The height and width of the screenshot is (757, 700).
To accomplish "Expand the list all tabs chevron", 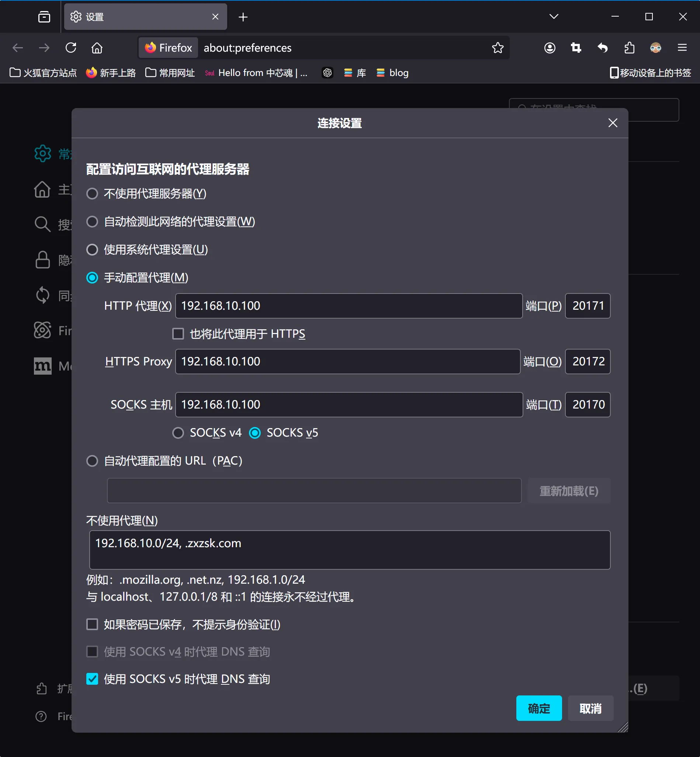I will (x=554, y=17).
